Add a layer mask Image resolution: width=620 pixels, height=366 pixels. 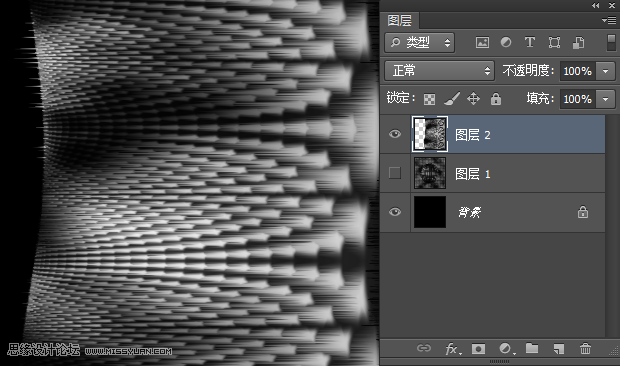click(x=478, y=349)
